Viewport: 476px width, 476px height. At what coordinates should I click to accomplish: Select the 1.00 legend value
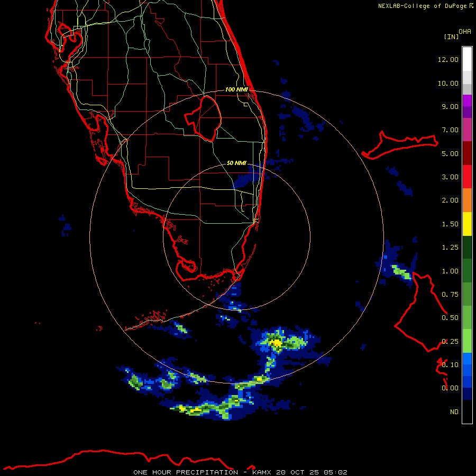pos(450,271)
